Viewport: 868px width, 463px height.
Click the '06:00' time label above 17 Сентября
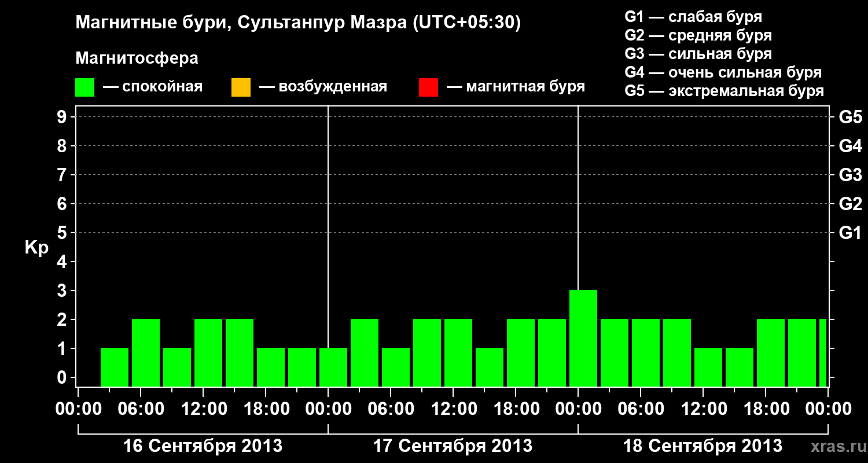point(391,409)
